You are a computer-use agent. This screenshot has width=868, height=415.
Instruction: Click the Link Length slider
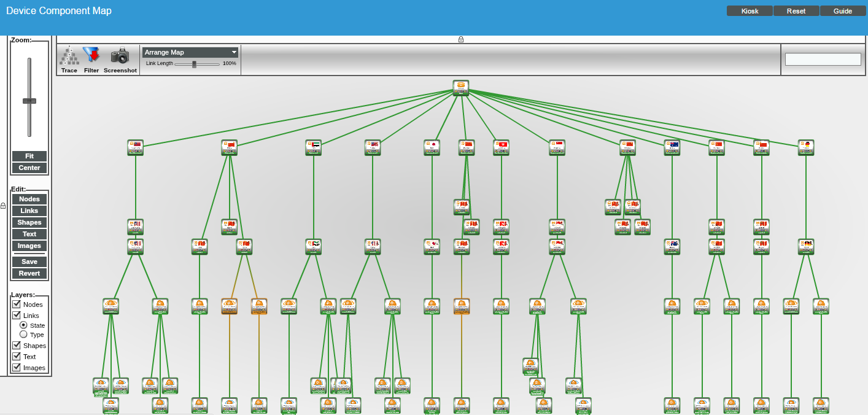click(195, 64)
